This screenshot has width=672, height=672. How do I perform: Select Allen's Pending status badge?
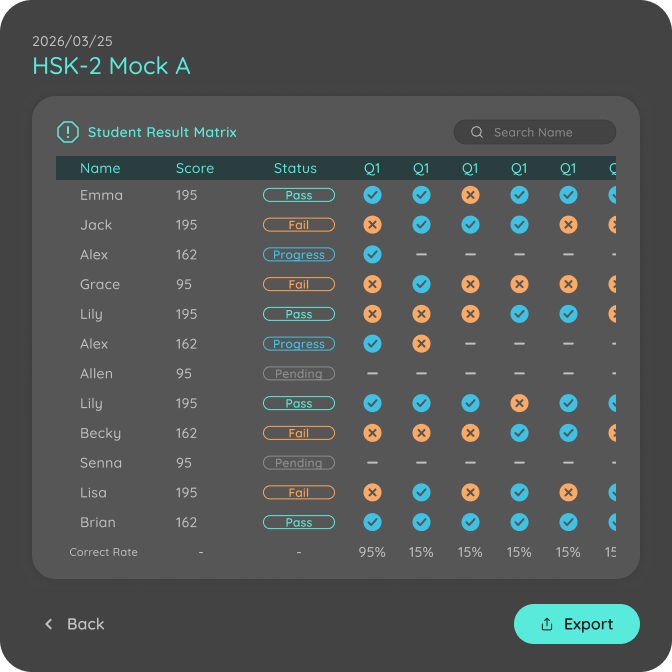(299, 373)
